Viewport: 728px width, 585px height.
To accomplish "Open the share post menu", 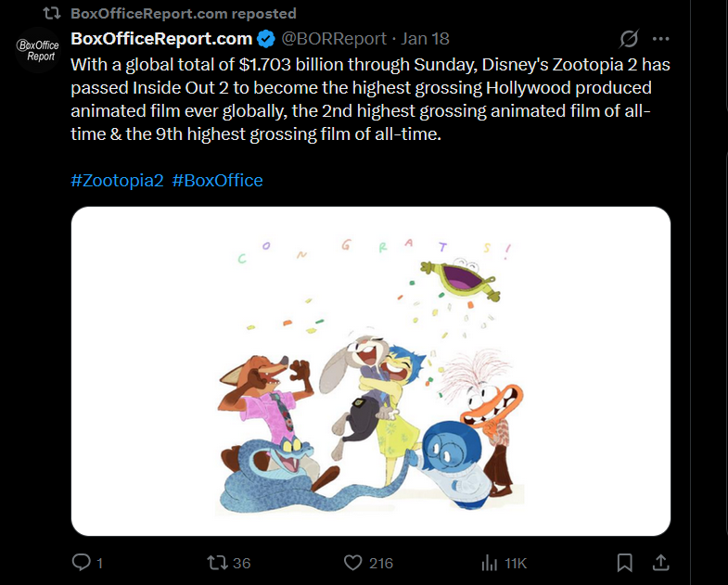I will (x=661, y=563).
